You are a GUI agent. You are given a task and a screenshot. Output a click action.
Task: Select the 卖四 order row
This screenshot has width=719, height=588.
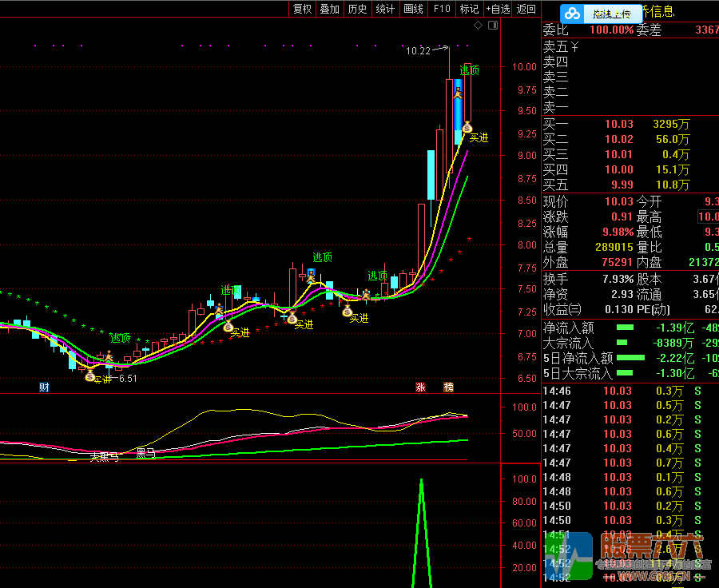coord(630,62)
